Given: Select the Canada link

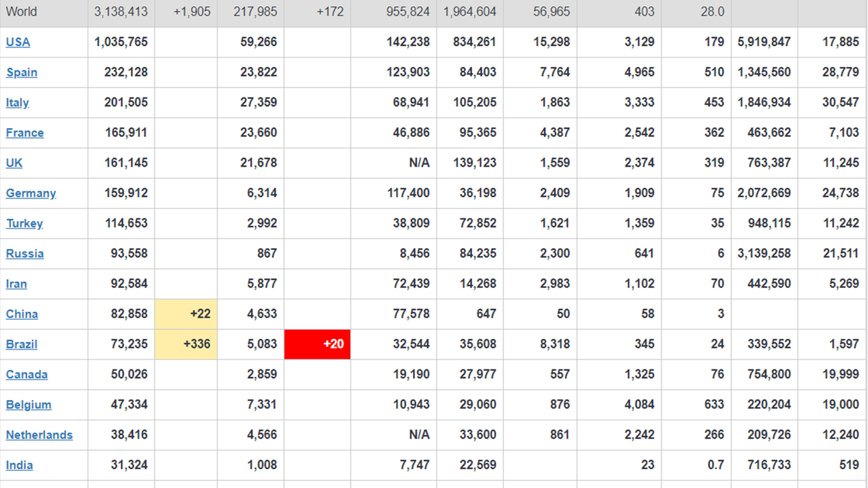Looking at the screenshot, I should coord(26,375).
